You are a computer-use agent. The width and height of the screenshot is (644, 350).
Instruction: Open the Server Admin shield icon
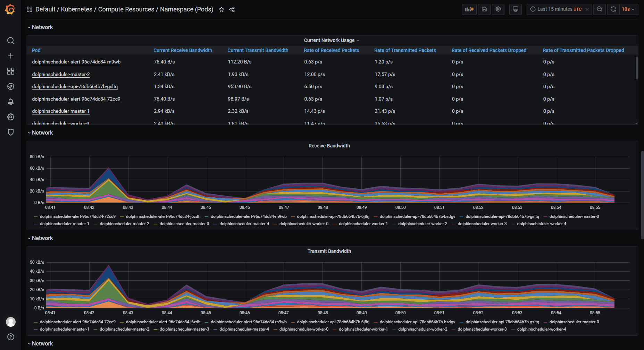(x=11, y=132)
